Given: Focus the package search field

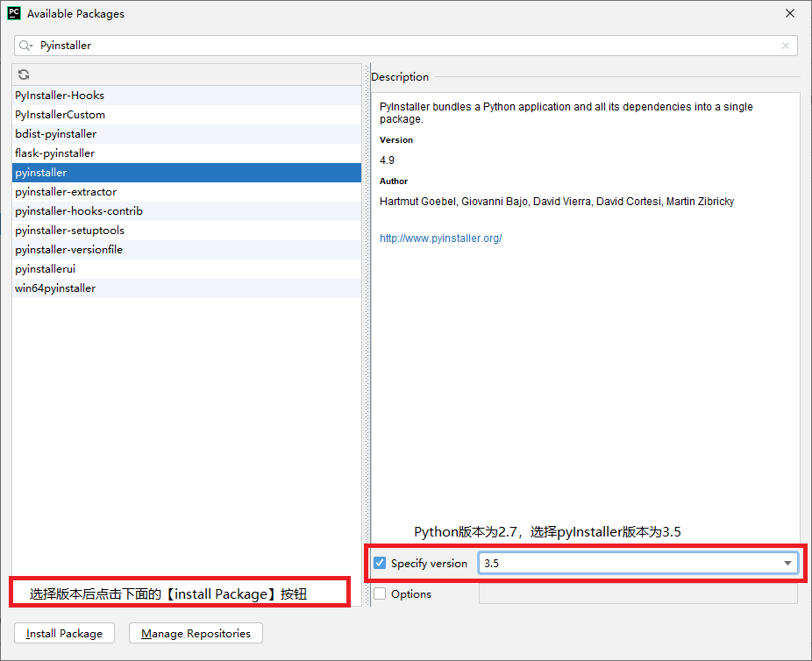Looking at the screenshot, I should click(405, 46).
